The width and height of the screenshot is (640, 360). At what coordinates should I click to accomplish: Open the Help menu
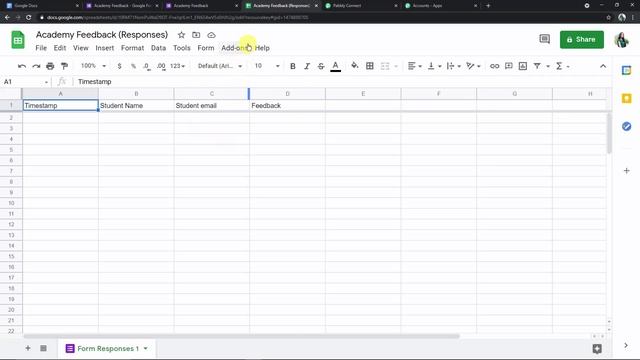point(262,48)
